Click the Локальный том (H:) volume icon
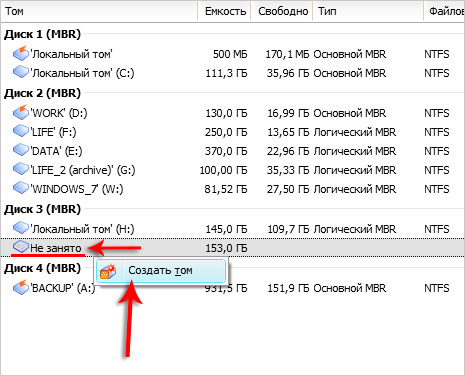 [21, 228]
